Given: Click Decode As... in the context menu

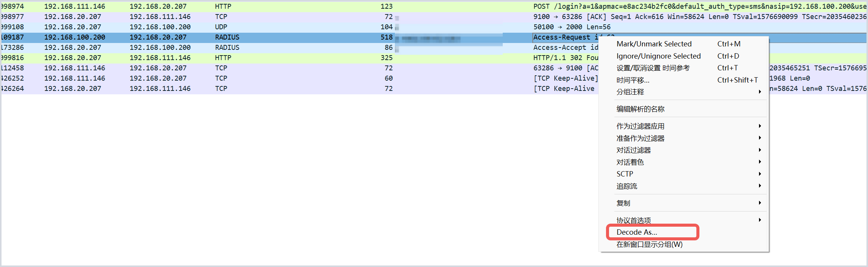Looking at the screenshot, I should click(683, 232).
